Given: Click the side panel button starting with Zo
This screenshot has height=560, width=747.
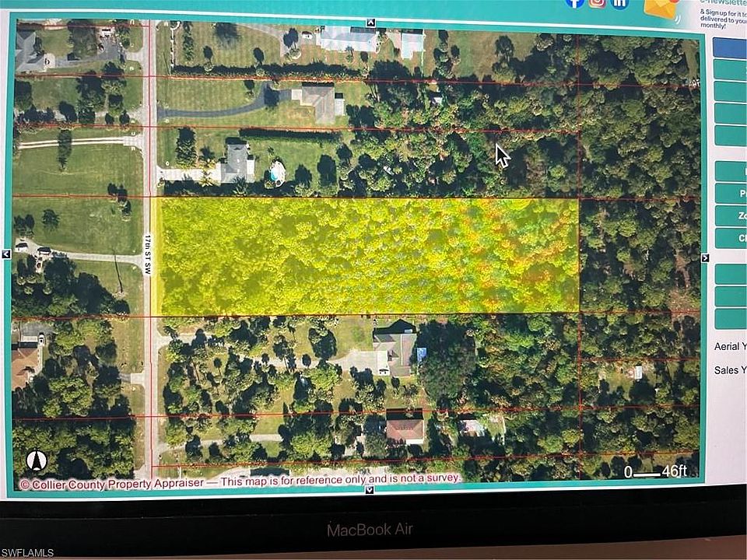Looking at the screenshot, I should (x=731, y=216).
